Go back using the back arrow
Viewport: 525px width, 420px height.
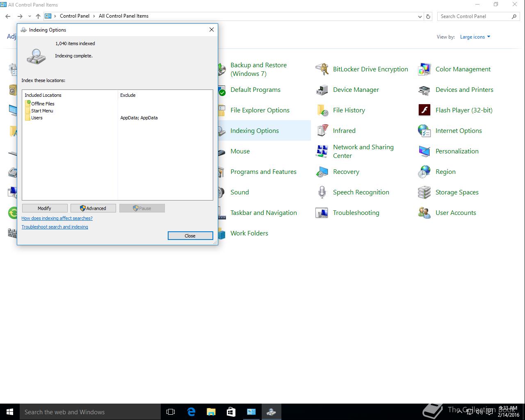[x=8, y=16]
